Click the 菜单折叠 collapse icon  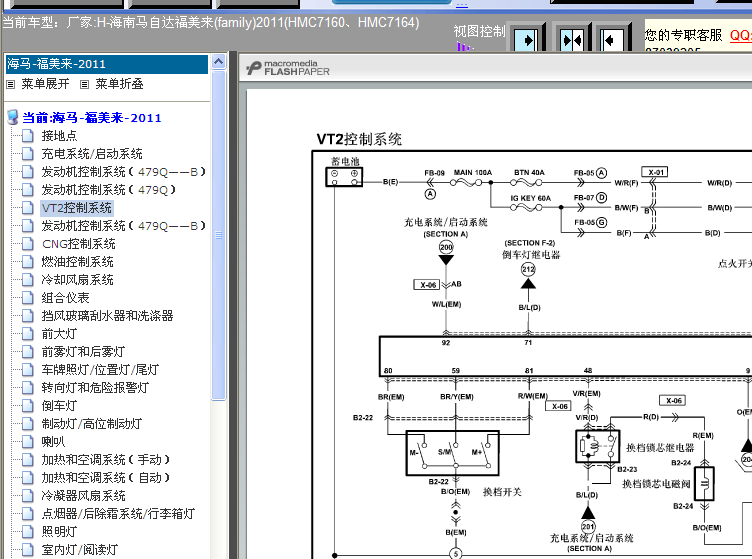click(84, 84)
